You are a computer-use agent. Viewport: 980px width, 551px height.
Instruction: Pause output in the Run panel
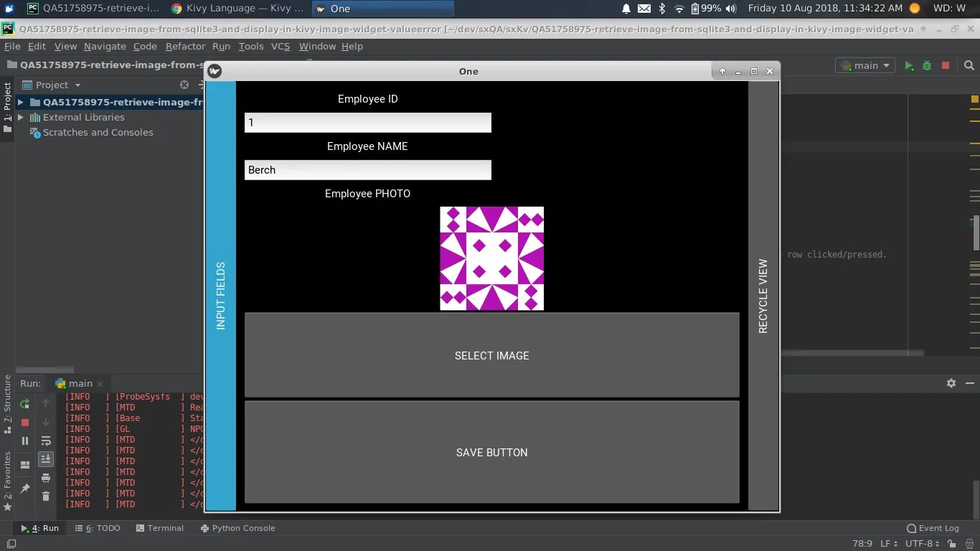tap(25, 441)
